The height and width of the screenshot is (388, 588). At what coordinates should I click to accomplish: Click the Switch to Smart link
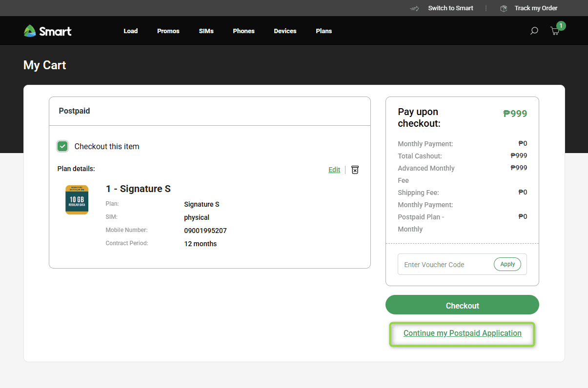coord(451,8)
